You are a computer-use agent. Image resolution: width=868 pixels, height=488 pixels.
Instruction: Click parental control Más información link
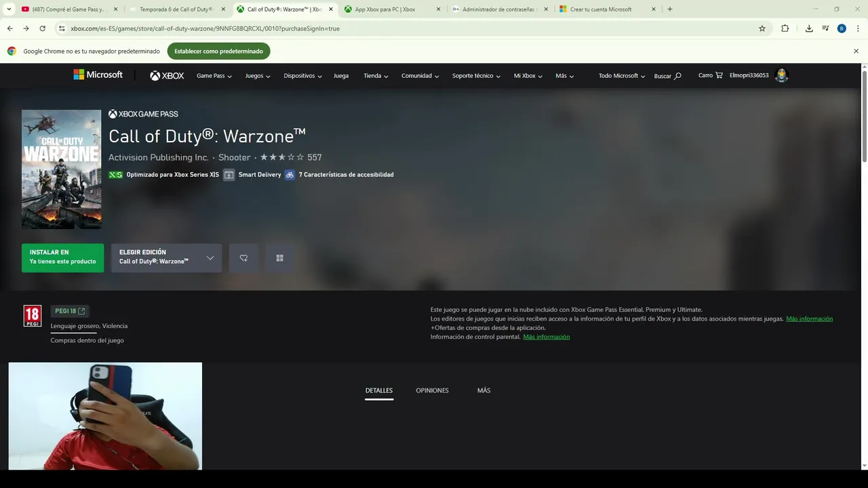tap(547, 337)
